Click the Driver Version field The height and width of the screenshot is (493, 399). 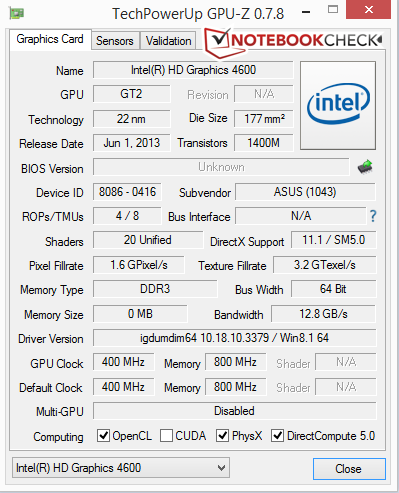pyautogui.click(x=234, y=338)
